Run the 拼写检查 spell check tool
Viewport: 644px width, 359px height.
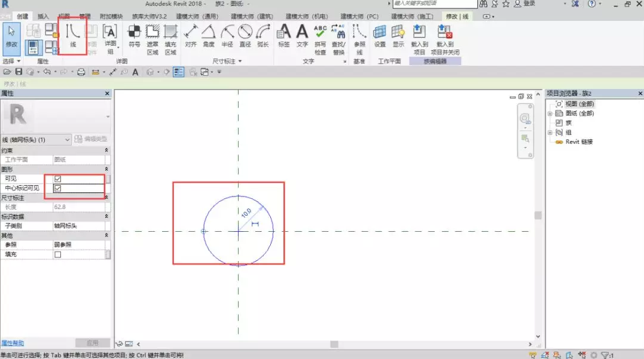point(321,38)
